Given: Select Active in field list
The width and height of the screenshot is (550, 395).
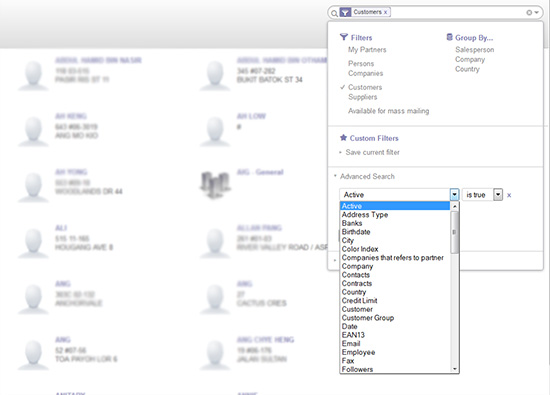Looking at the screenshot, I should click(395, 206).
